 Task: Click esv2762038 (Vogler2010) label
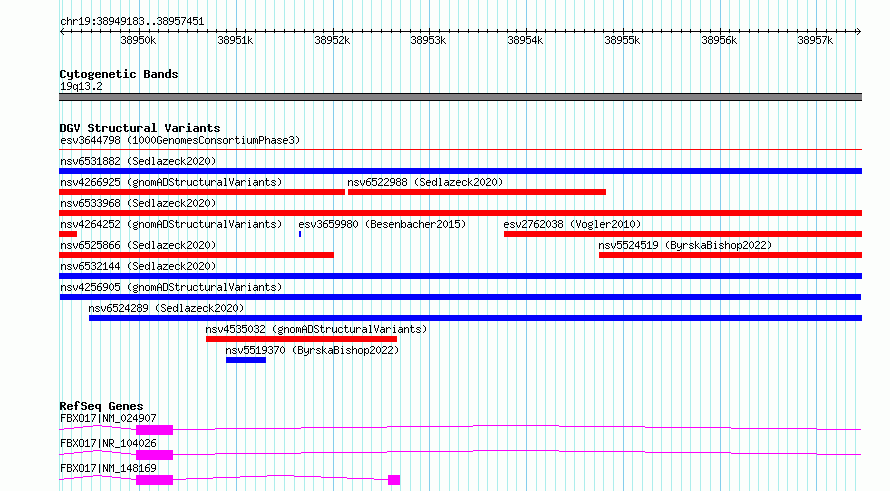coord(572,224)
